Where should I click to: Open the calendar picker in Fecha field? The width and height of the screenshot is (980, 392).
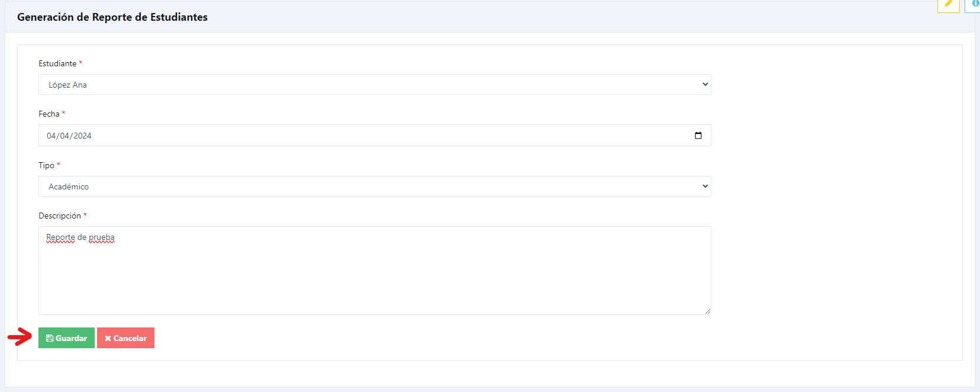tap(698, 136)
